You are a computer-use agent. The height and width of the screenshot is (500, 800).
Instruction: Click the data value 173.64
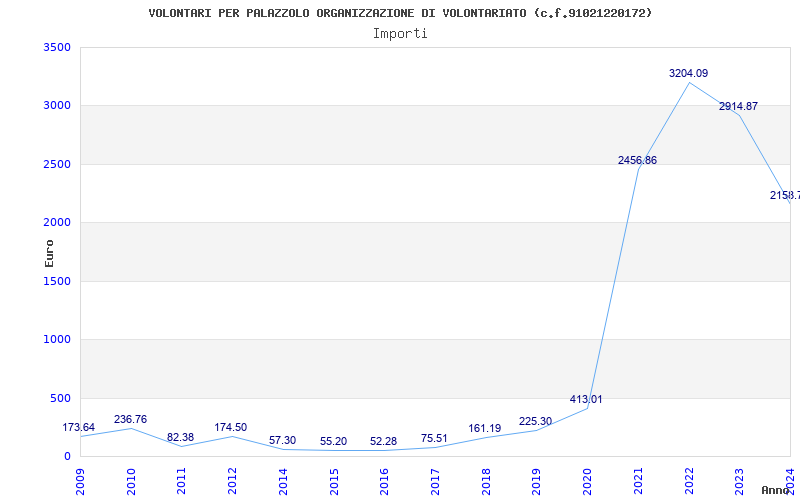click(x=79, y=427)
